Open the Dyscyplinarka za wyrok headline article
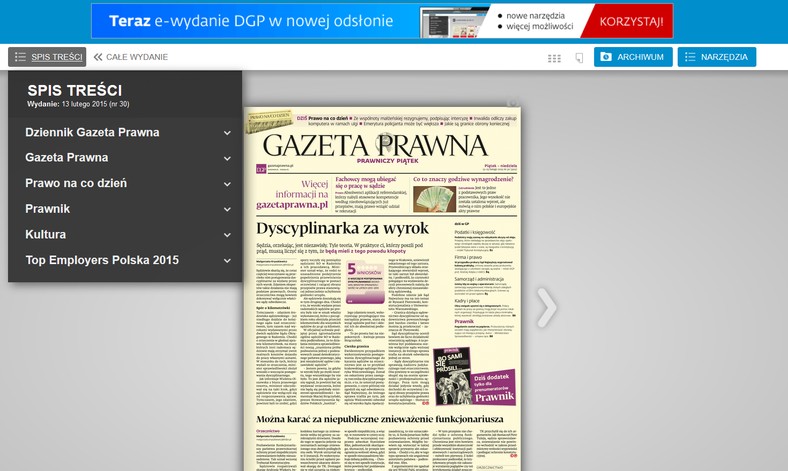This screenshot has height=471, width=788. click(x=342, y=228)
